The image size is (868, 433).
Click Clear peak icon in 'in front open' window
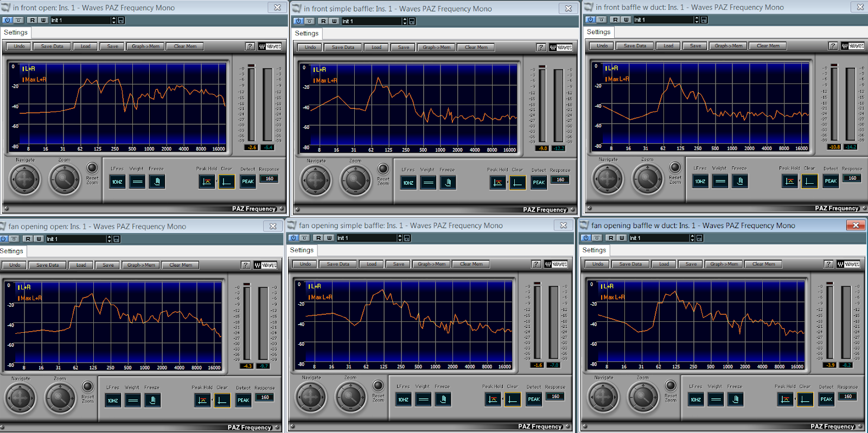pyautogui.click(x=226, y=182)
